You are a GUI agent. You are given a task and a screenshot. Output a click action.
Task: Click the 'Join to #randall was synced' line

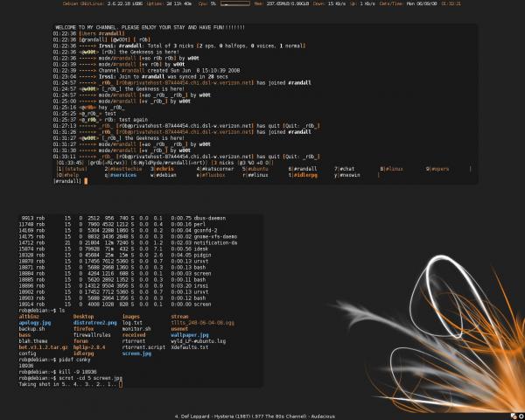[140, 77]
